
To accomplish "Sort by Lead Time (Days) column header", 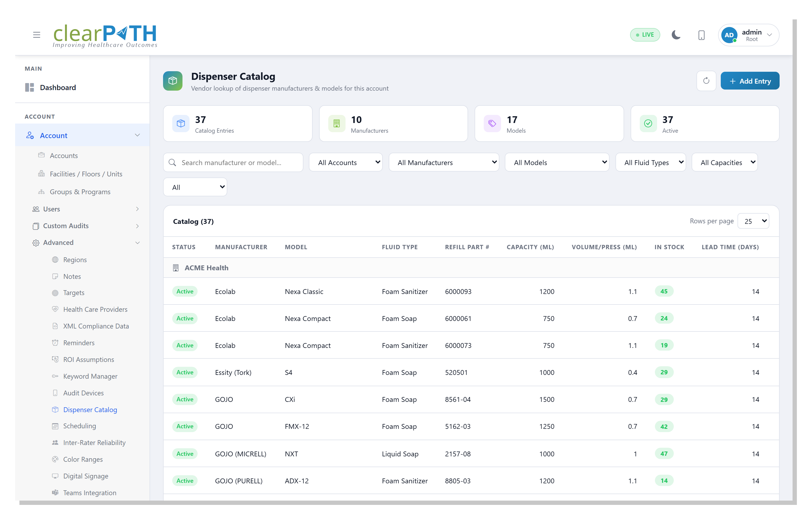I will click(x=730, y=247).
